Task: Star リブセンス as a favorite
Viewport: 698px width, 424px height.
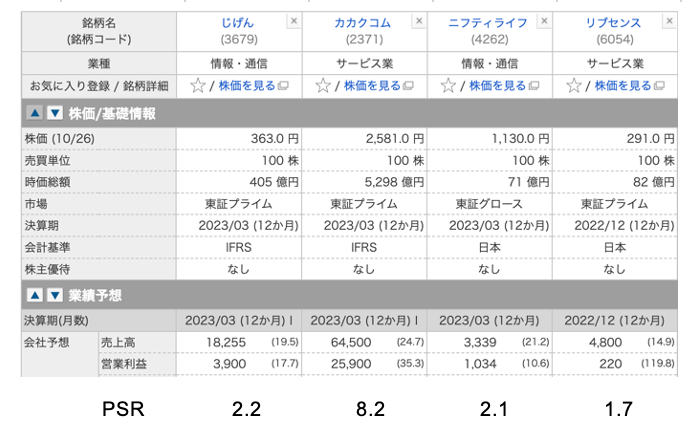Action: [x=574, y=86]
